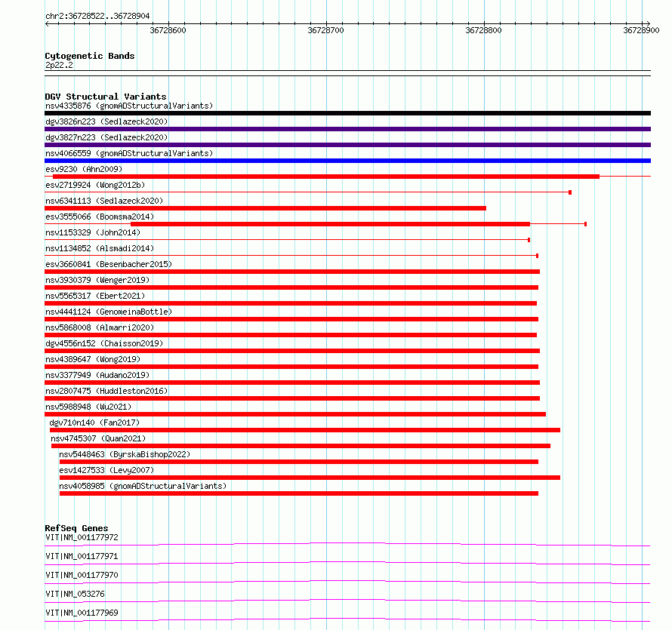This screenshot has width=672, height=630.
Task: Select nsv4441124 GenomeinaBottle label
Action: tap(109, 312)
